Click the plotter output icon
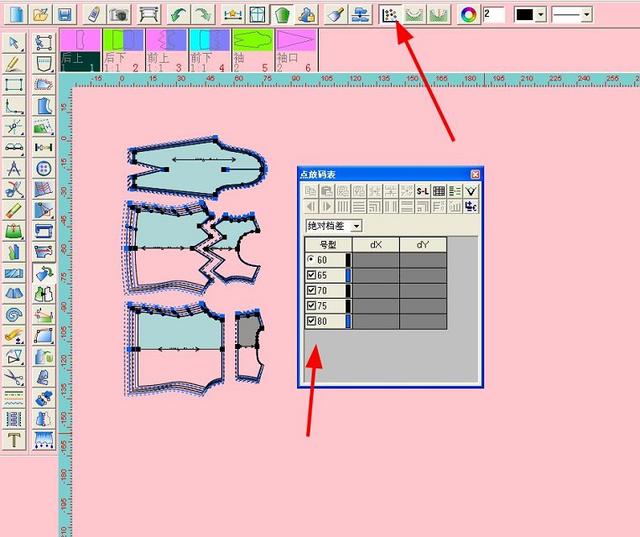The width and height of the screenshot is (640, 537). [x=148, y=15]
